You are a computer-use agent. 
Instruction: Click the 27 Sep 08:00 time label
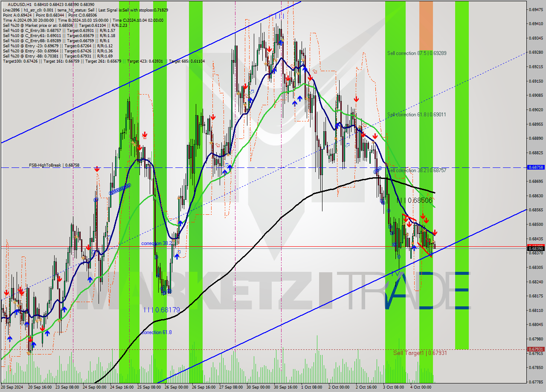(230, 387)
